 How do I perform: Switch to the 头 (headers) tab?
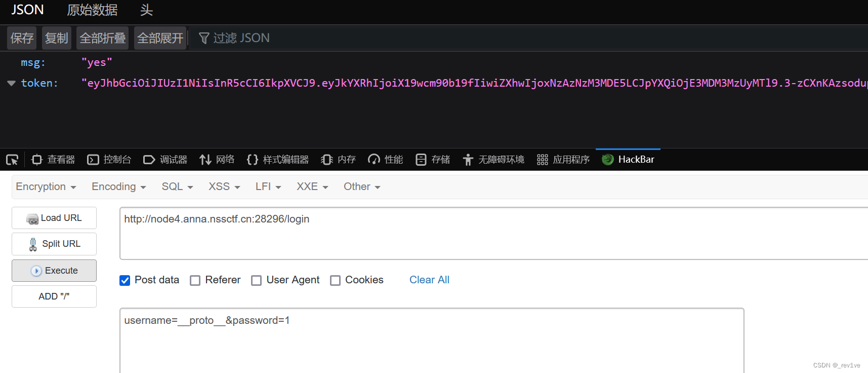pos(146,10)
